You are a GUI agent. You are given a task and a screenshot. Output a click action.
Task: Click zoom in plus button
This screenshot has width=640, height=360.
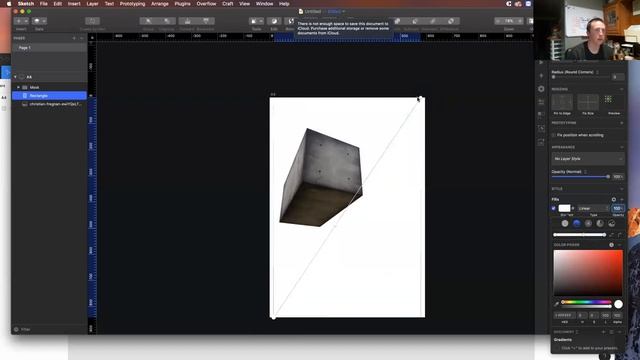(x=520, y=21)
